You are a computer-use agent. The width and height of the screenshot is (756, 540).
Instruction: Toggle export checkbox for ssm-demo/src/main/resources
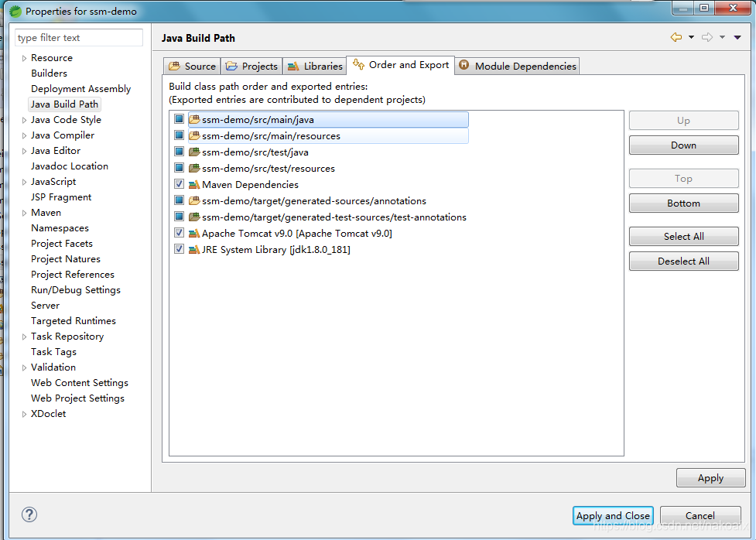[179, 135]
